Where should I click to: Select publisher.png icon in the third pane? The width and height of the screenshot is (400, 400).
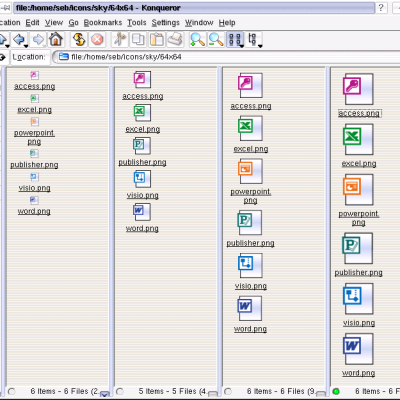(x=250, y=223)
